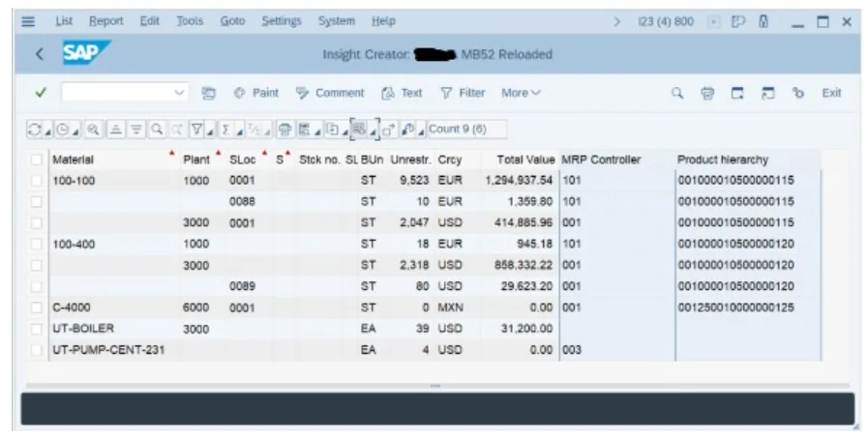Tick checkbox for material 100-400 row
The width and height of the screenshot is (868, 434).
pyautogui.click(x=37, y=244)
